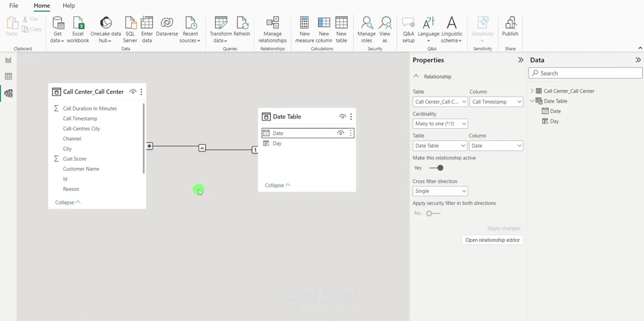Click the View as roles icon
Image resolution: width=644 pixels, height=321 pixels.
click(385, 23)
